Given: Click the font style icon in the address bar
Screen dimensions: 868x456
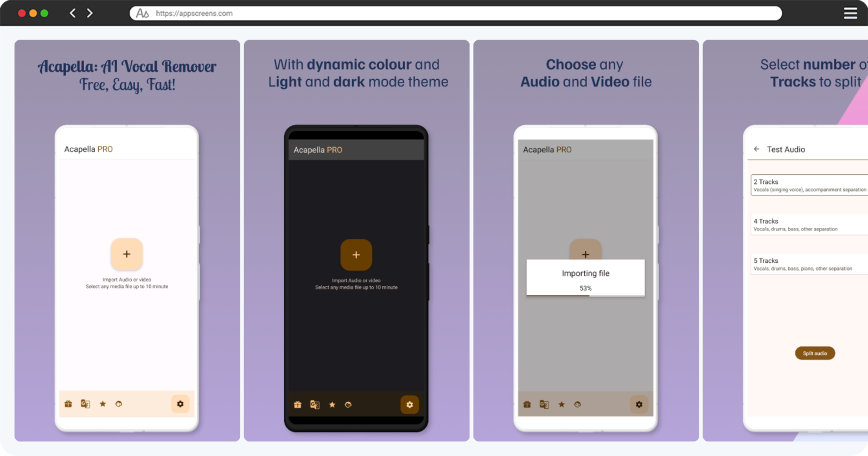Looking at the screenshot, I should [x=142, y=13].
